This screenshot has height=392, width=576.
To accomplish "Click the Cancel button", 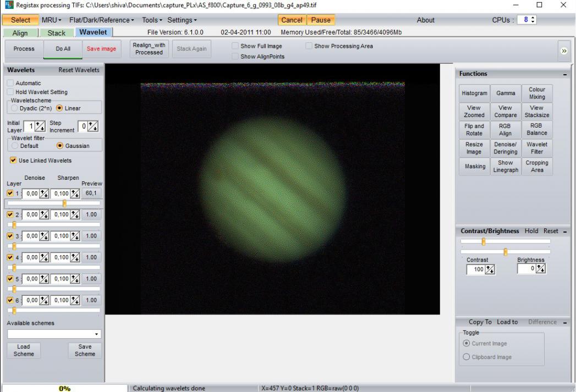I will (292, 20).
